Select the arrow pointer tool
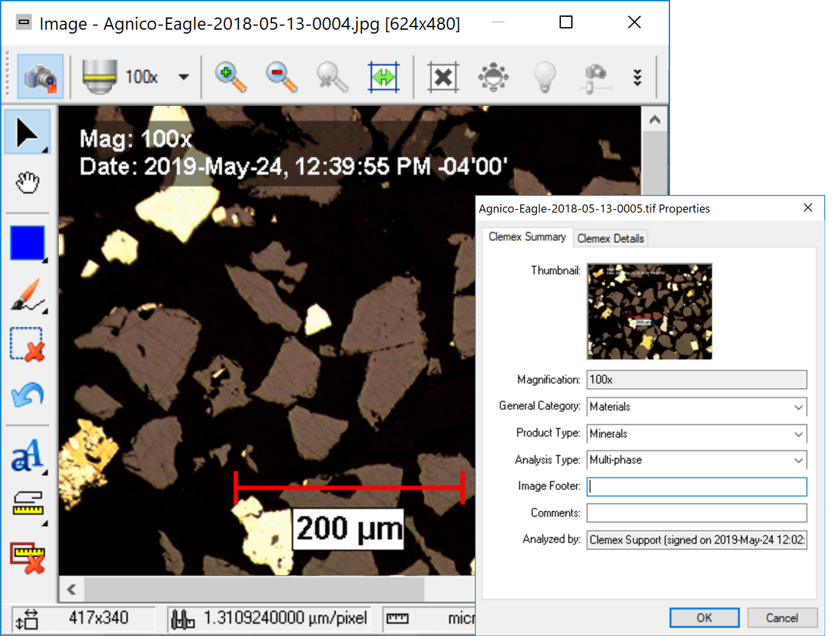The width and height of the screenshot is (840, 636). (28, 132)
